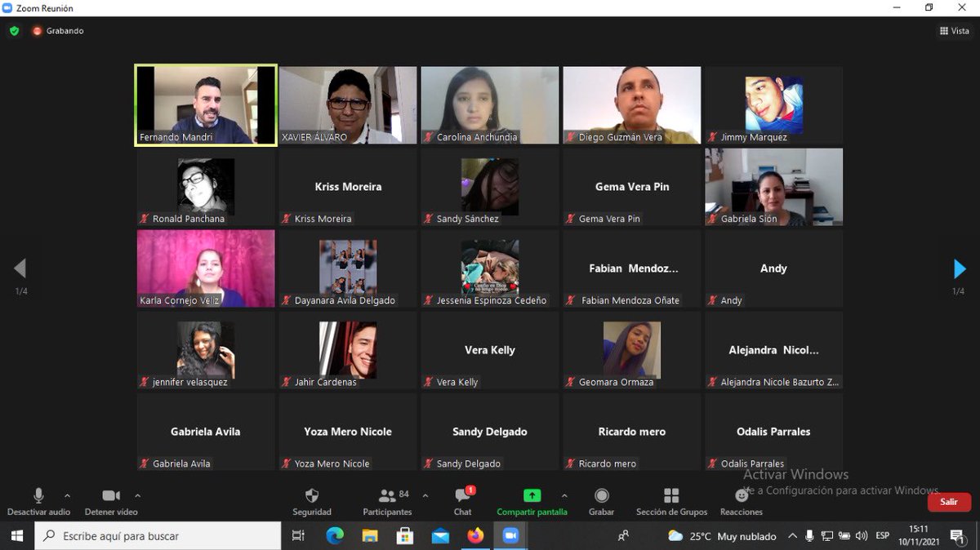This screenshot has width=980, height=550.
Task: Open the Vista layout menu
Action: click(x=955, y=31)
